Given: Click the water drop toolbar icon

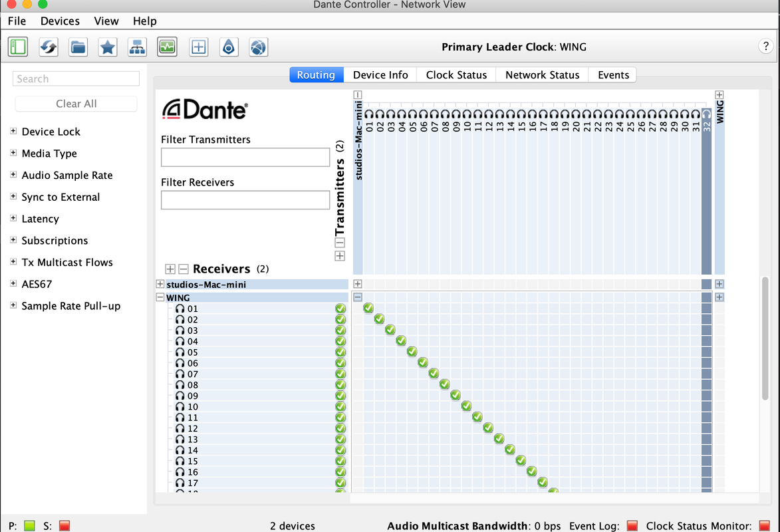Looking at the screenshot, I should [229, 47].
